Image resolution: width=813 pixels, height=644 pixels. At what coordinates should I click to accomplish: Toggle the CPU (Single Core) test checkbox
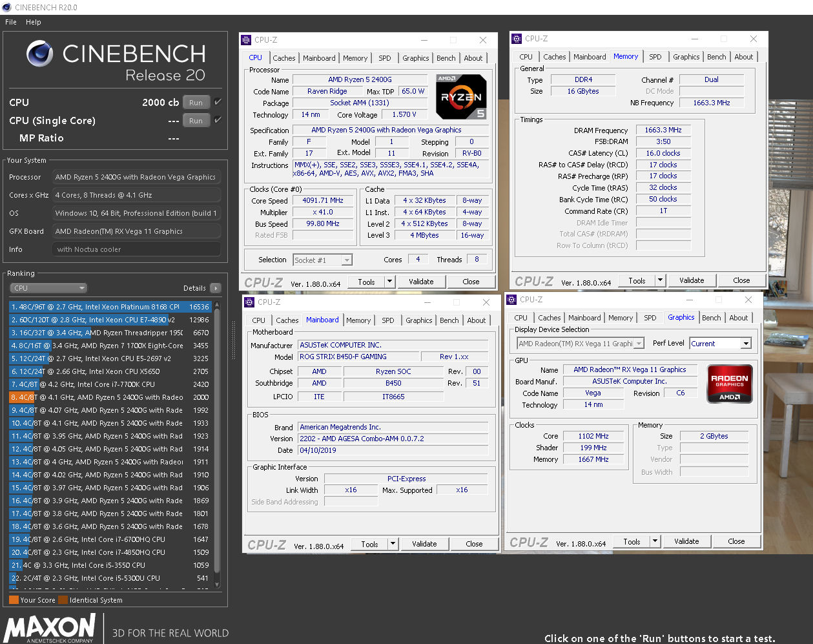218,120
